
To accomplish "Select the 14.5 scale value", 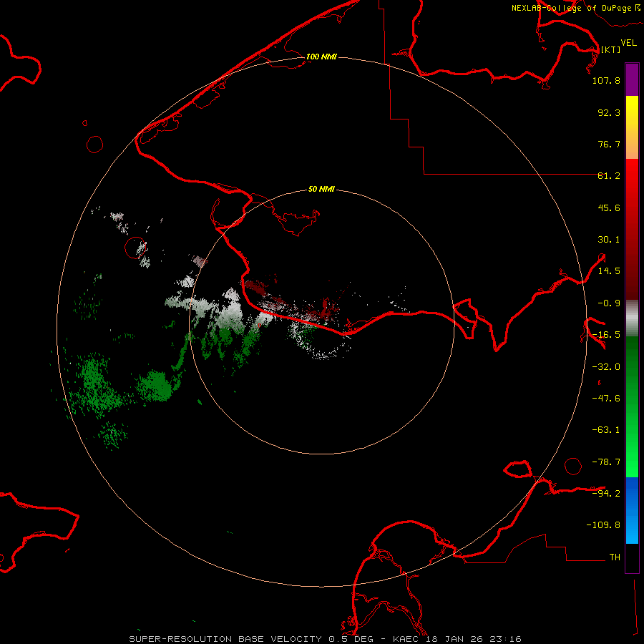I will (609, 271).
